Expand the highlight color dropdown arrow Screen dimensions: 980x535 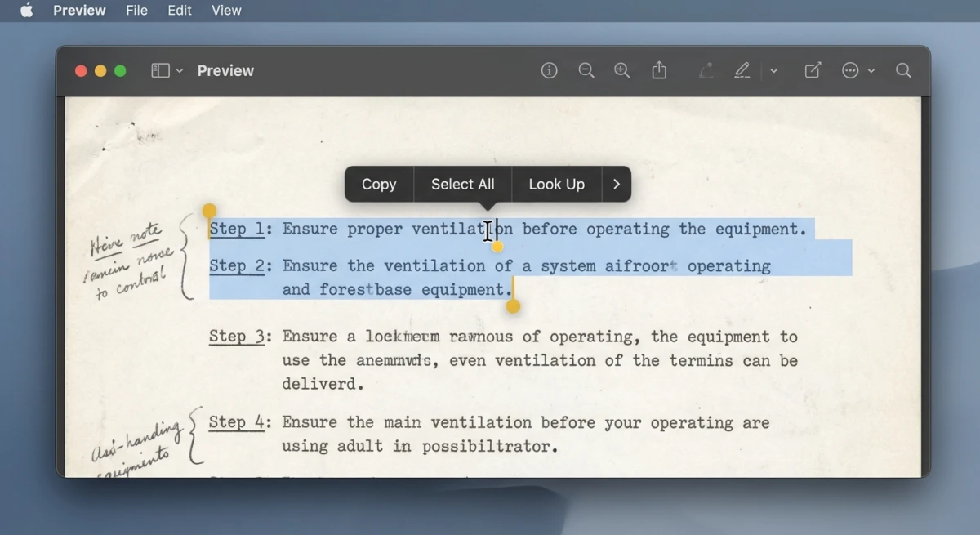pyautogui.click(x=773, y=71)
